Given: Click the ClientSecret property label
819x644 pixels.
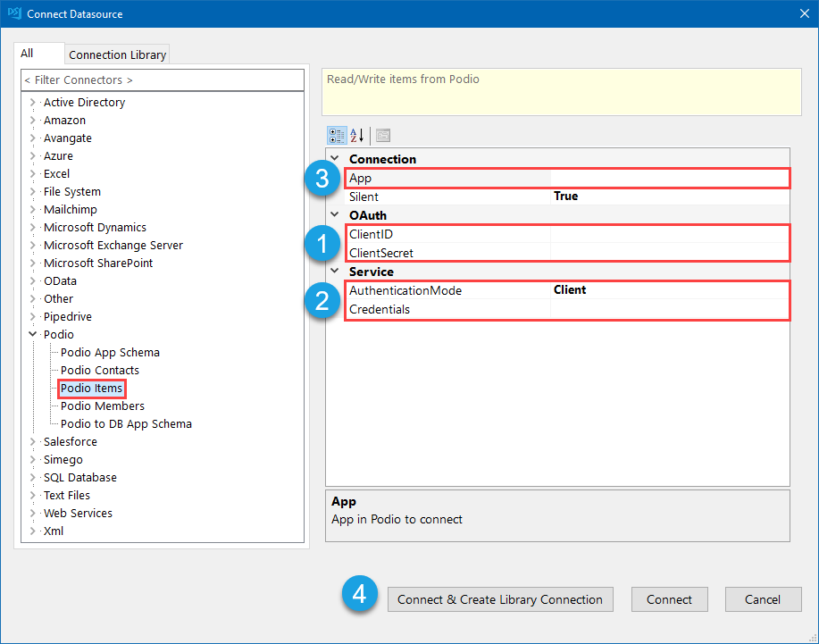Looking at the screenshot, I should click(380, 254).
